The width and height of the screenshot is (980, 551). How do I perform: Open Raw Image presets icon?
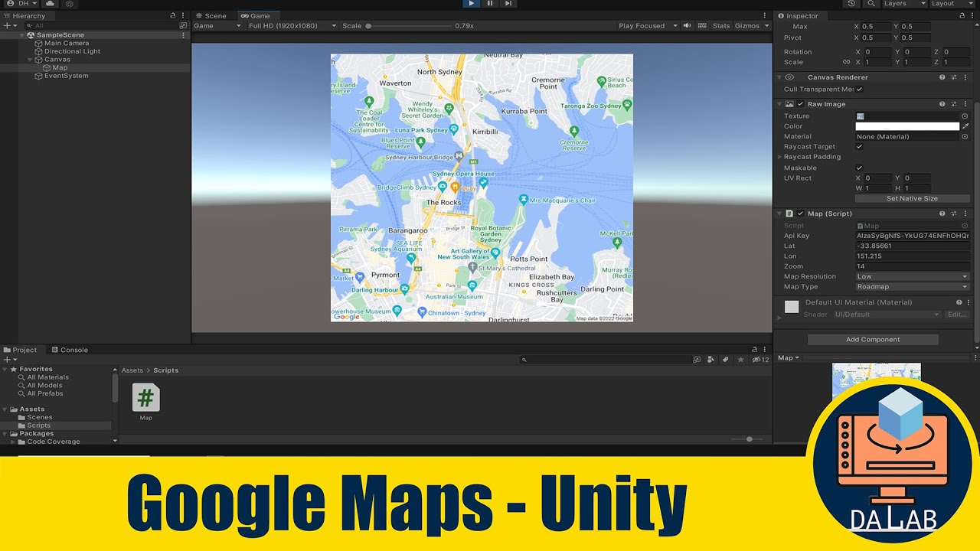point(954,104)
